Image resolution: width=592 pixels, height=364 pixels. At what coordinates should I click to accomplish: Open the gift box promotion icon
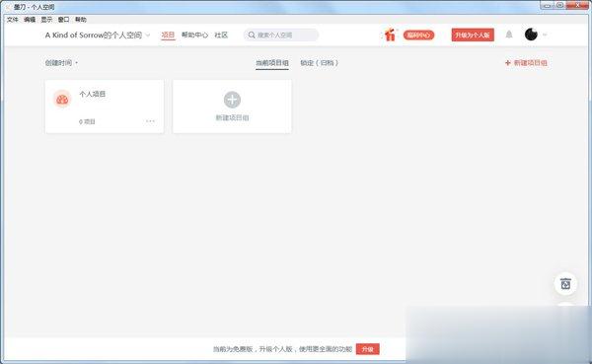pos(390,35)
